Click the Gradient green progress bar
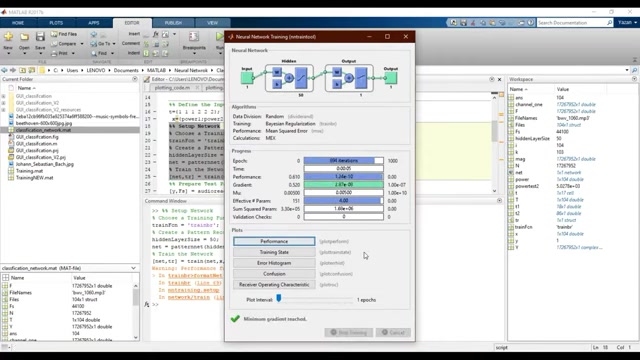 coord(343,184)
